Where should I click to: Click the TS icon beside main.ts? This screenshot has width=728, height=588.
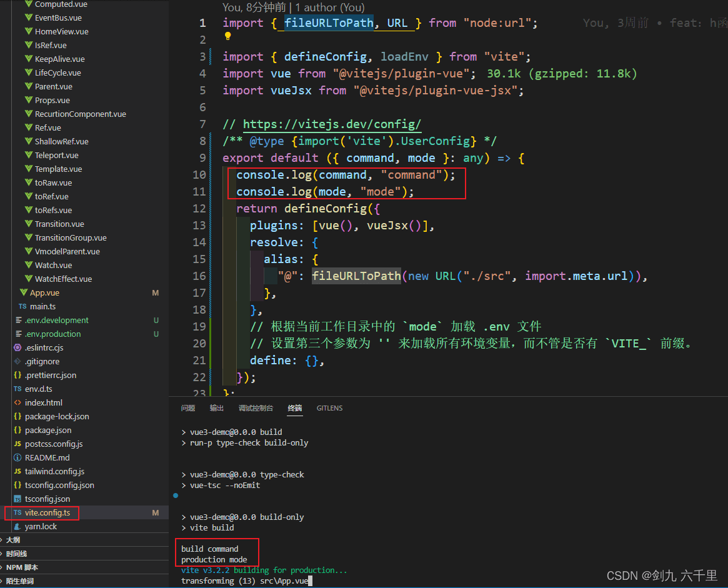[22, 306]
